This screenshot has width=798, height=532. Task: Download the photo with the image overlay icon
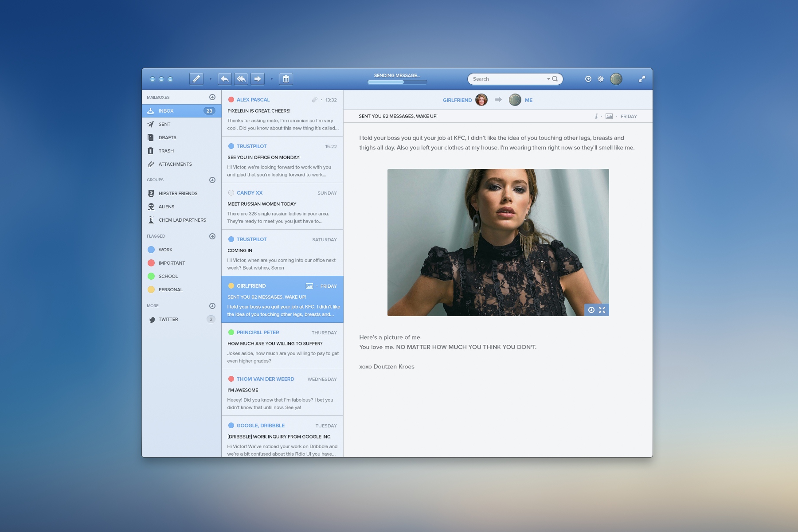[x=591, y=310]
